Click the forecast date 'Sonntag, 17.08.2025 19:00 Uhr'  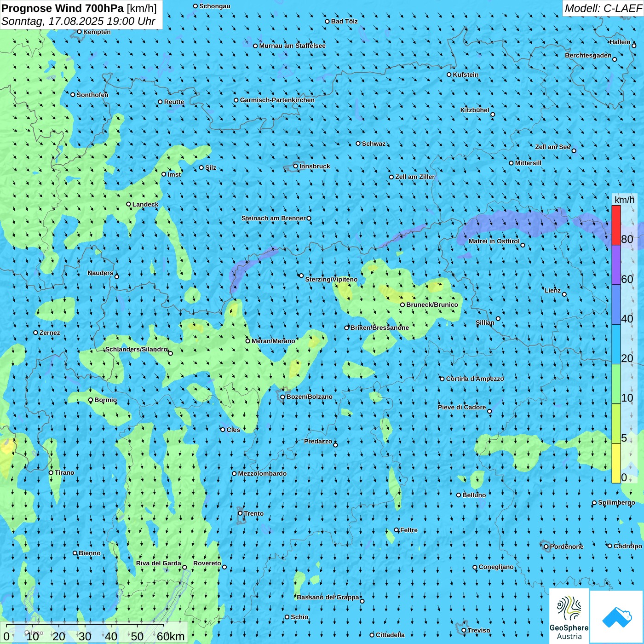click(x=78, y=21)
